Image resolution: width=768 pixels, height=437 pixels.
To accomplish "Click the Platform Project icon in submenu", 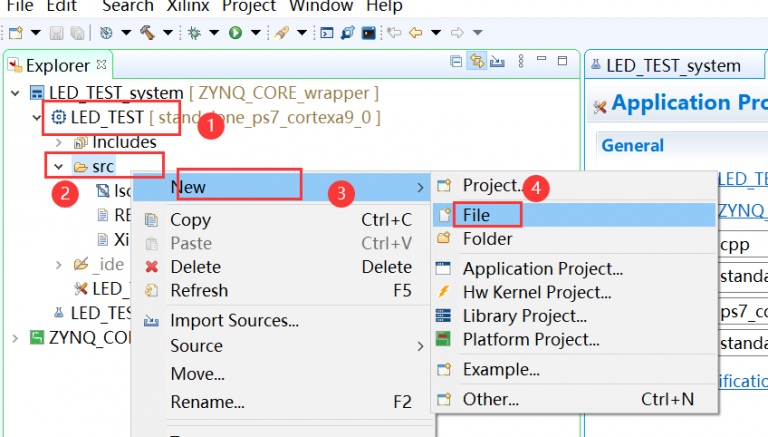I will [x=444, y=339].
